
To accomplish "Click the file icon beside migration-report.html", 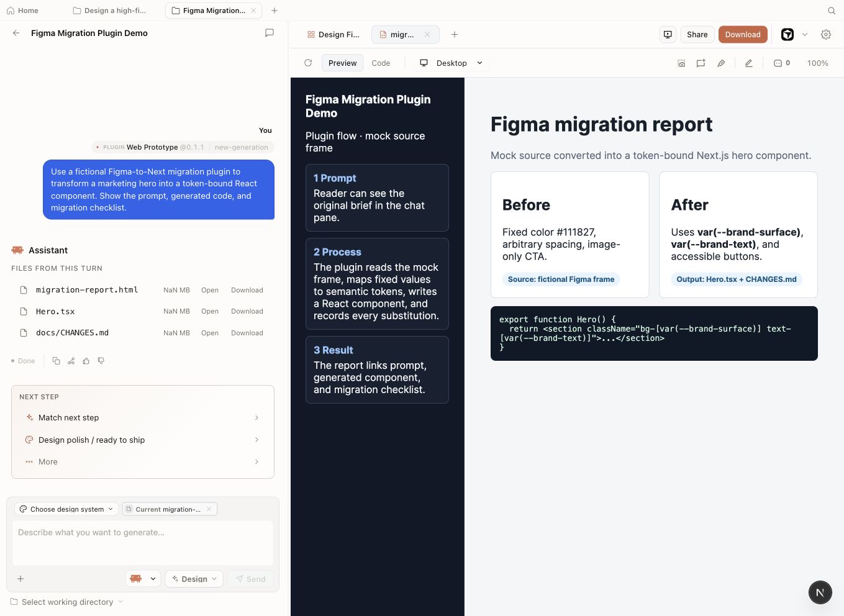I will (24, 290).
